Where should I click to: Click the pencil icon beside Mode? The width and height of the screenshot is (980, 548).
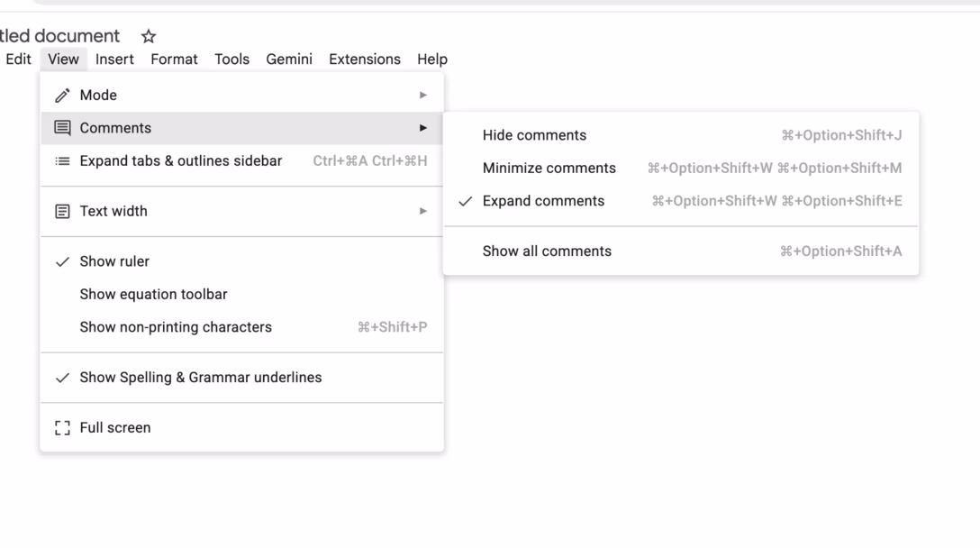[62, 95]
